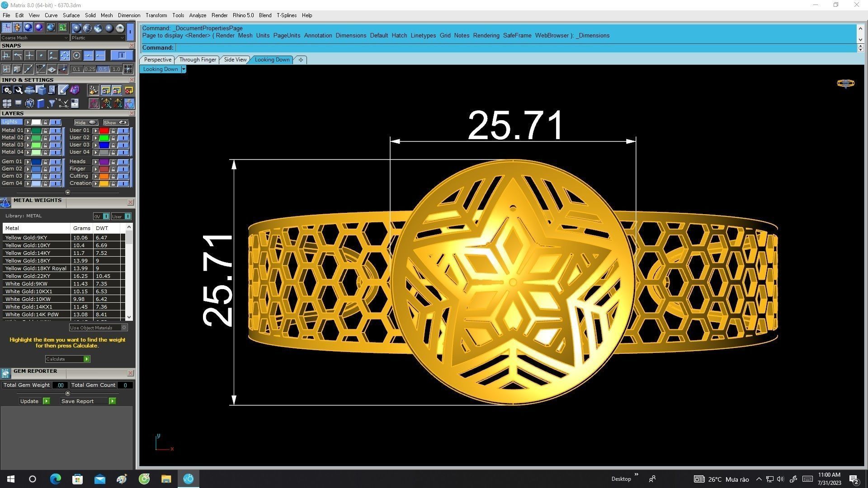Click the green four-square layout icon
868x488 pixels.
click(62, 28)
